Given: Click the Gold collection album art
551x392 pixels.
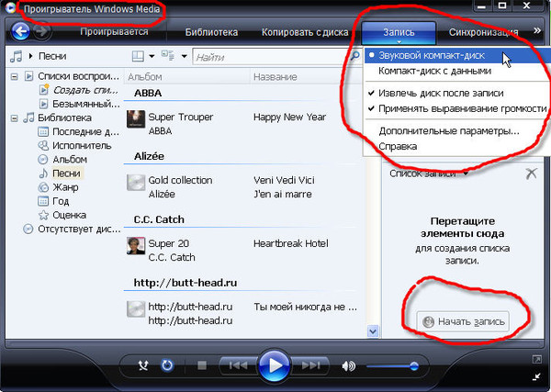Looking at the screenshot, I should (136, 183).
